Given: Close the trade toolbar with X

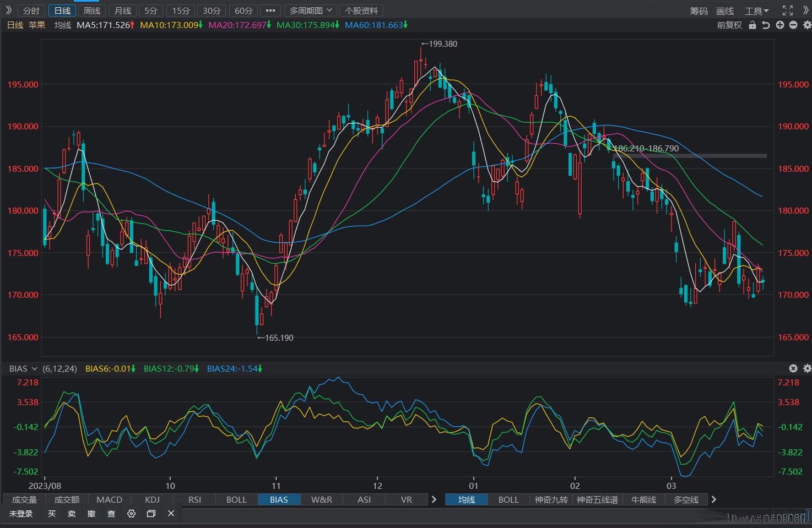Looking at the screenshot, I should pyautogui.click(x=171, y=513).
